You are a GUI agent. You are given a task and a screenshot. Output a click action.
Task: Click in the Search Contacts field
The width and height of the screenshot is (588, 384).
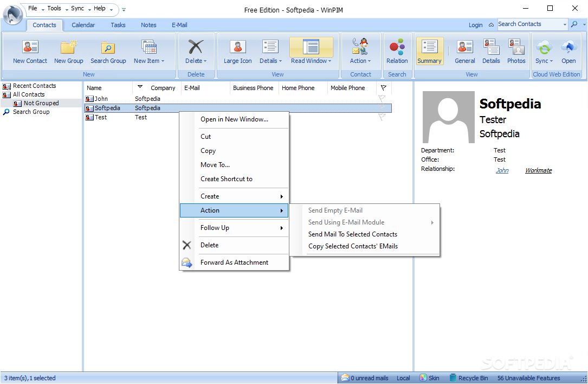coord(529,24)
